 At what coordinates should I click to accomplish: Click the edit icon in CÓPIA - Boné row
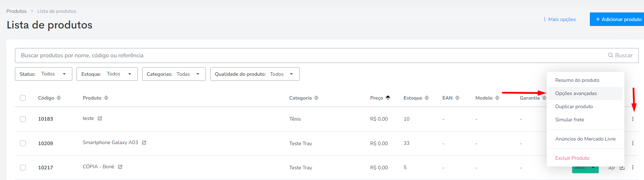coord(622,167)
